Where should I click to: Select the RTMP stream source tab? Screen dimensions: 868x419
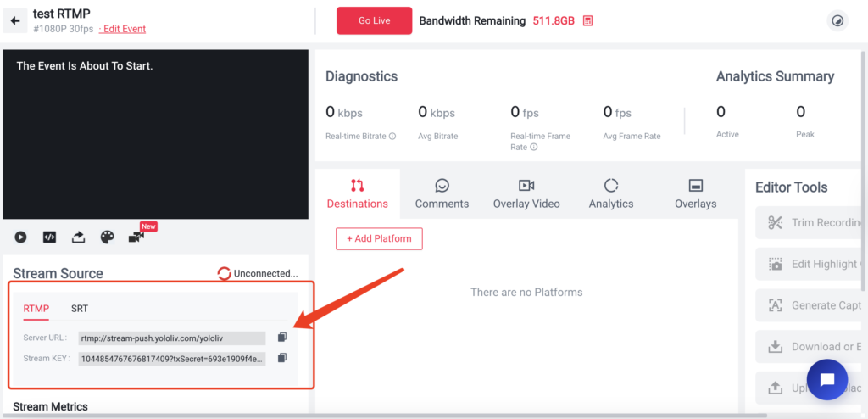(x=36, y=309)
